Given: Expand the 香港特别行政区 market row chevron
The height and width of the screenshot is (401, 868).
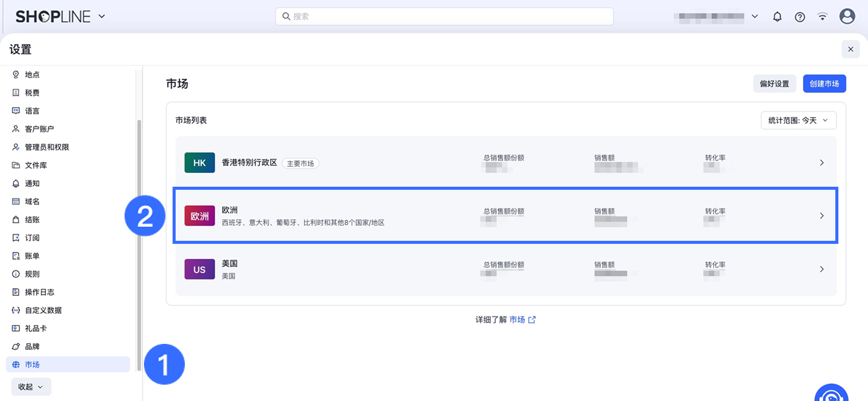Looking at the screenshot, I should (x=822, y=163).
